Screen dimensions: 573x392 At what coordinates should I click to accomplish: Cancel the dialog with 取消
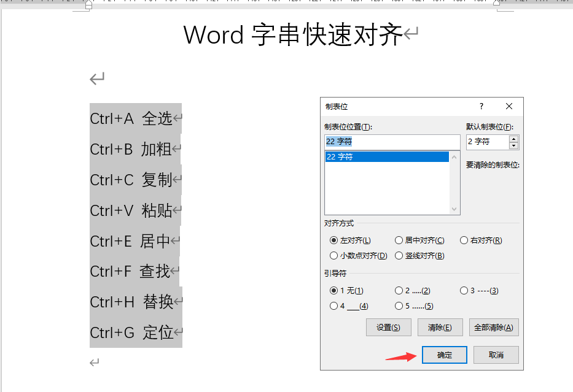(496, 355)
